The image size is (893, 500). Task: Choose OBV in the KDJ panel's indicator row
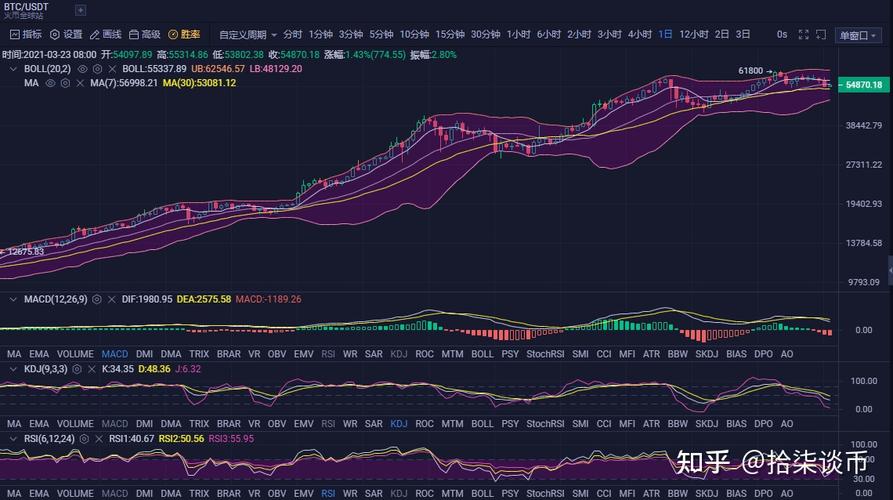[x=277, y=424]
